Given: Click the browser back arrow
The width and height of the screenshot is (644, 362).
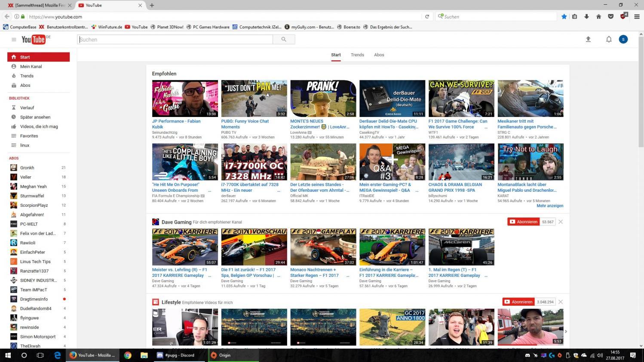Looking at the screenshot, I should coord(7,17).
